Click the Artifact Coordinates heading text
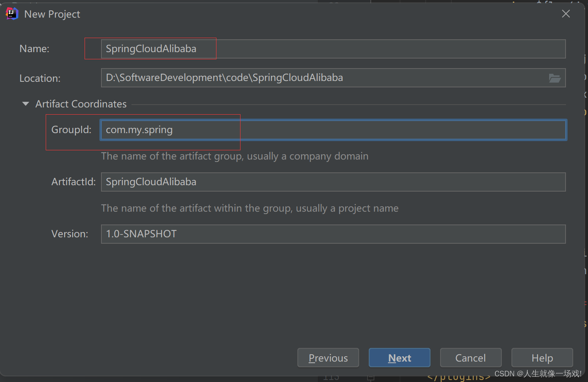588x382 pixels. click(x=81, y=104)
